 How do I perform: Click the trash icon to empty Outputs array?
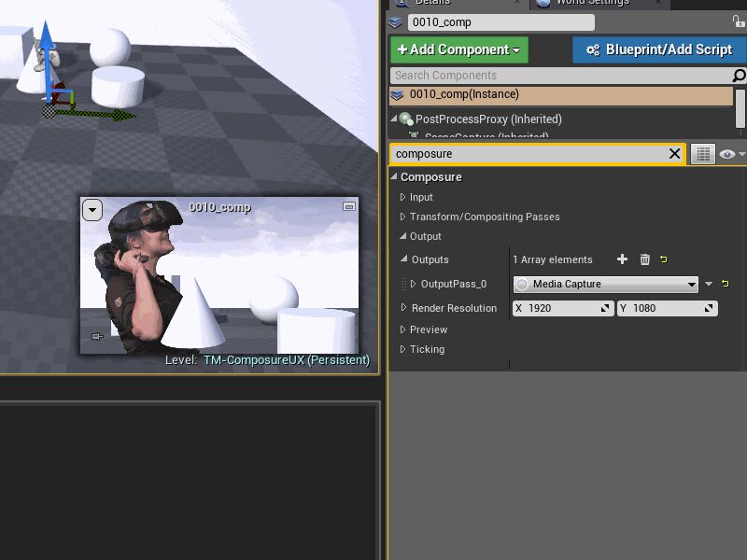click(644, 259)
